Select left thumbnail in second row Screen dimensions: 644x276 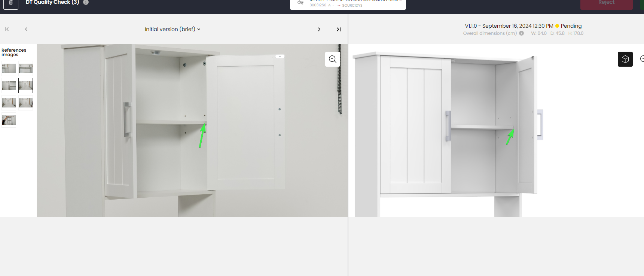point(9,85)
